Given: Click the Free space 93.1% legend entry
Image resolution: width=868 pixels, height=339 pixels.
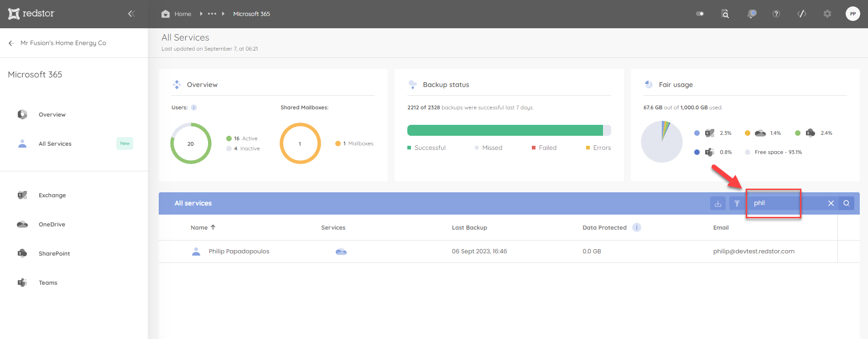Looking at the screenshot, I should coord(773,152).
